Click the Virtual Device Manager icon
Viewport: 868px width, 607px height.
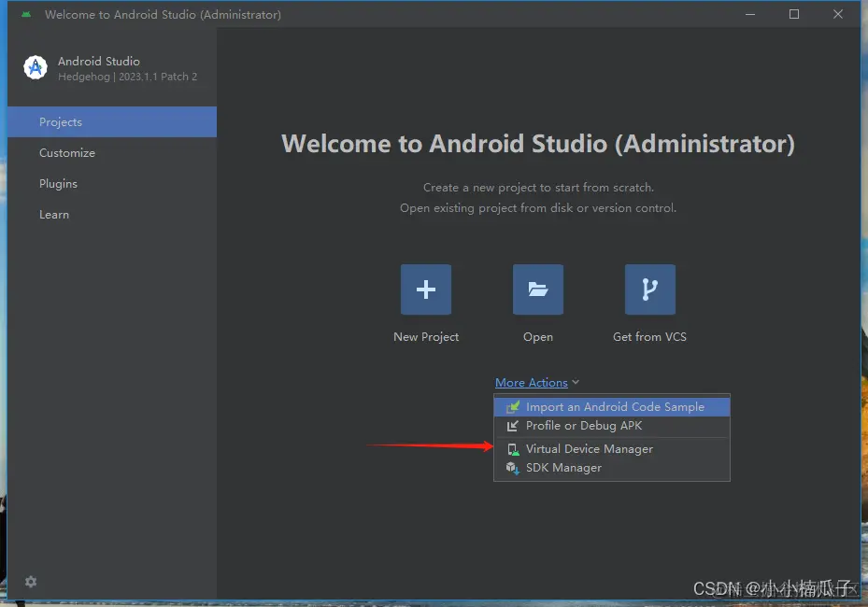click(513, 449)
